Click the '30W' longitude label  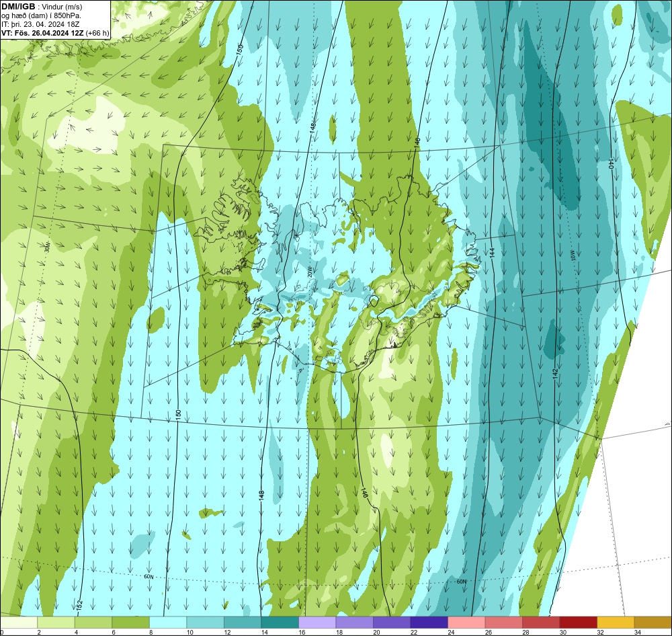pyautogui.click(x=47, y=247)
